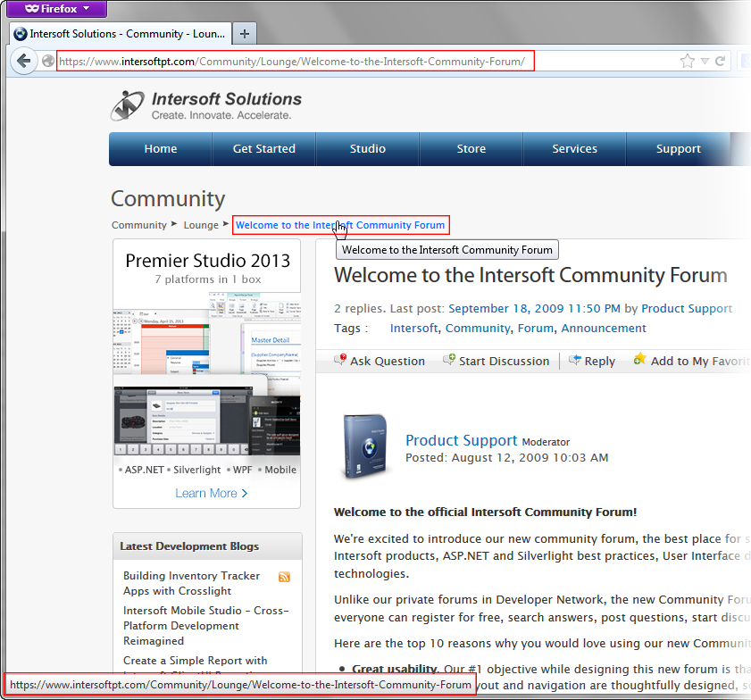Click the Premier Studio 2013 promo image

(207, 374)
